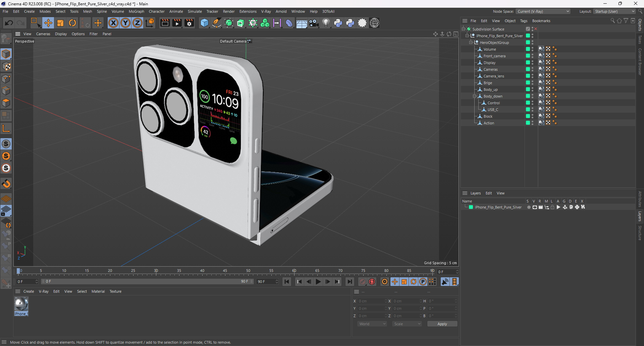The height and width of the screenshot is (346, 644).
Task: Click the X position input field
Action: 372,301
